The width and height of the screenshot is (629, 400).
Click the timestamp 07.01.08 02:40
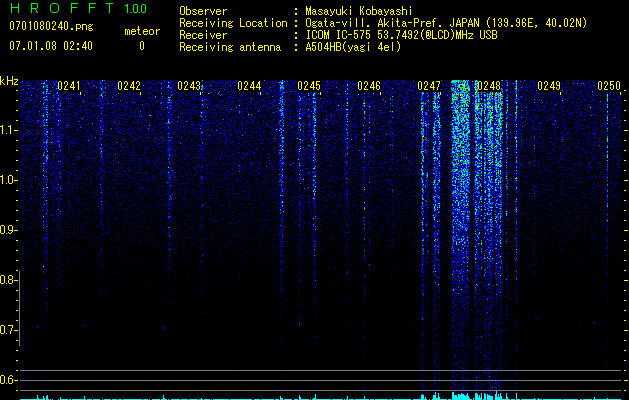click(x=51, y=46)
